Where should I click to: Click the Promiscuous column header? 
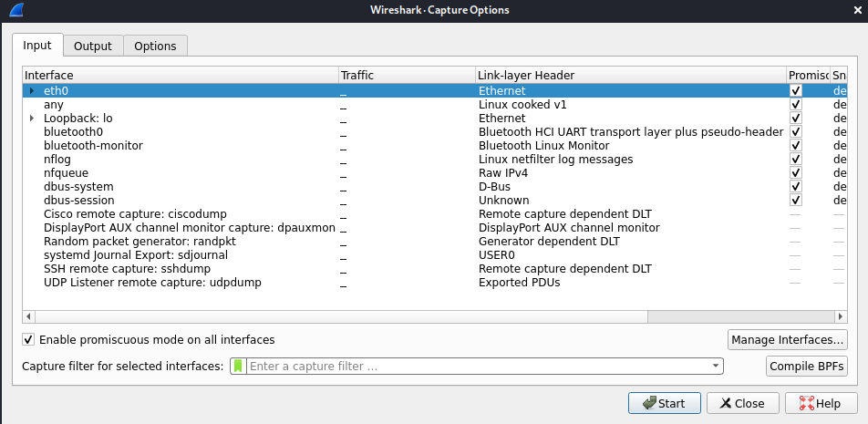click(x=808, y=76)
